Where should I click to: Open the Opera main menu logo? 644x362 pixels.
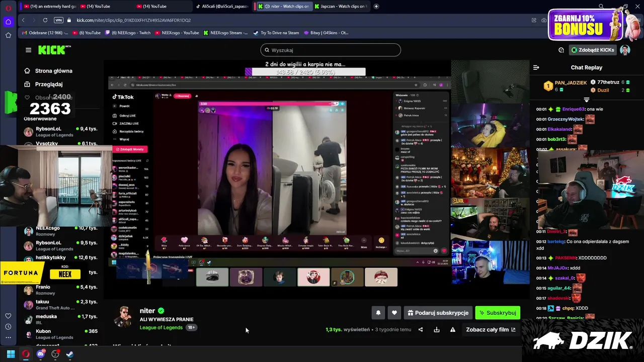[8, 8]
